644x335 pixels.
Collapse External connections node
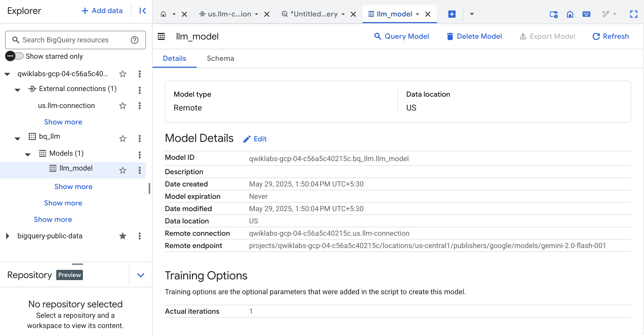17,90
